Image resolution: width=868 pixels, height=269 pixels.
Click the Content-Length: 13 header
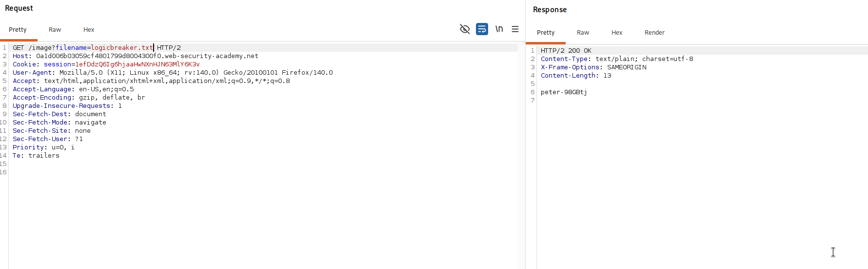click(x=576, y=76)
